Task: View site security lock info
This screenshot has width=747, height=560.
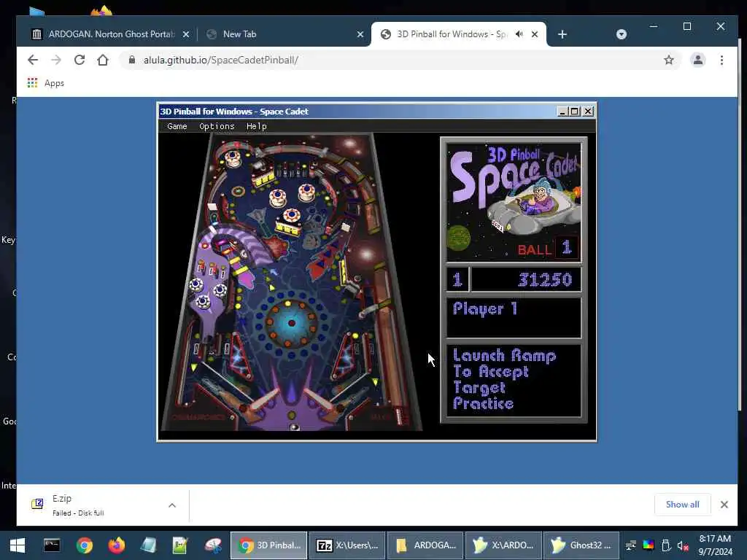Action: (132, 60)
